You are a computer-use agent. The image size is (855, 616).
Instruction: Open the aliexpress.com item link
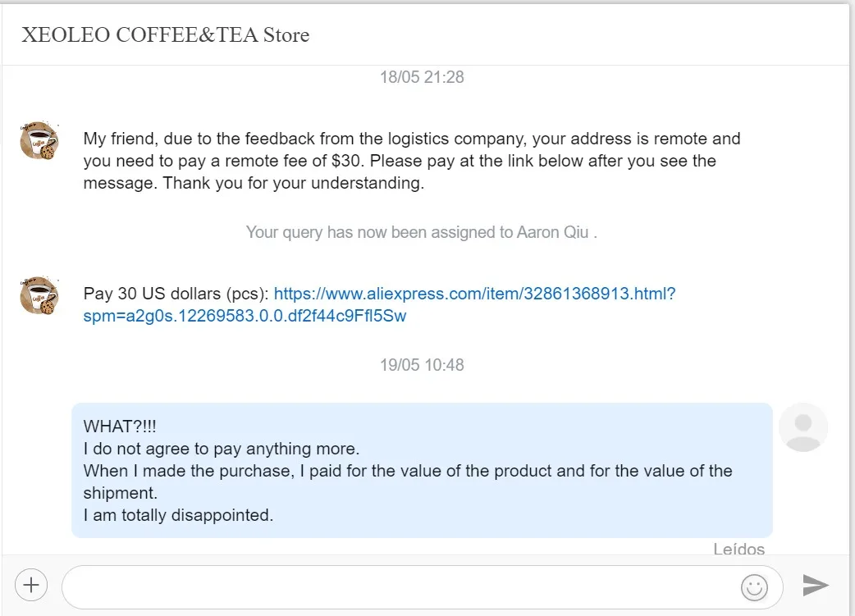pos(474,294)
